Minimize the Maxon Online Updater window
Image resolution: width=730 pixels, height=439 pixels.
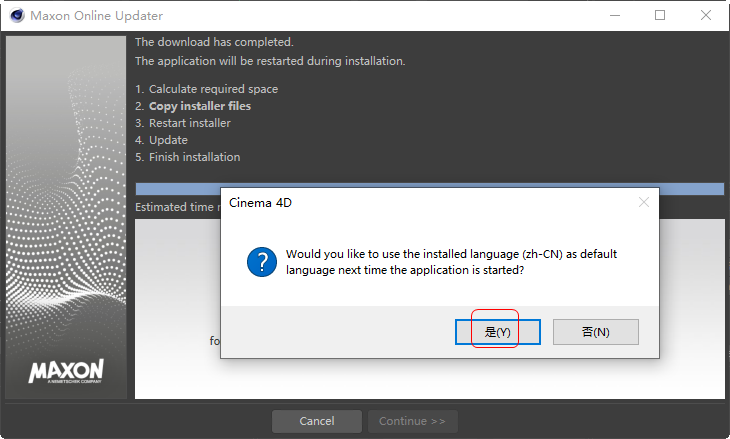pos(615,16)
